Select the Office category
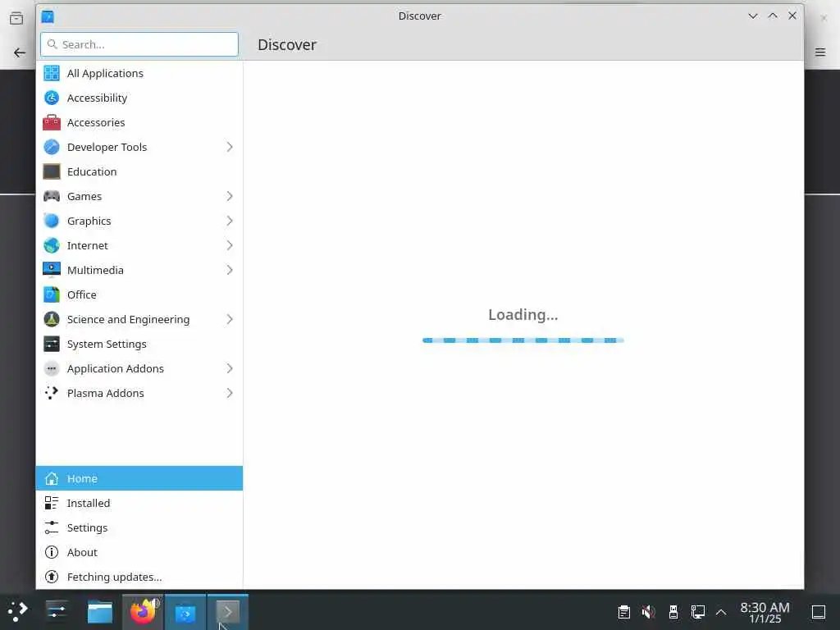 139,294
